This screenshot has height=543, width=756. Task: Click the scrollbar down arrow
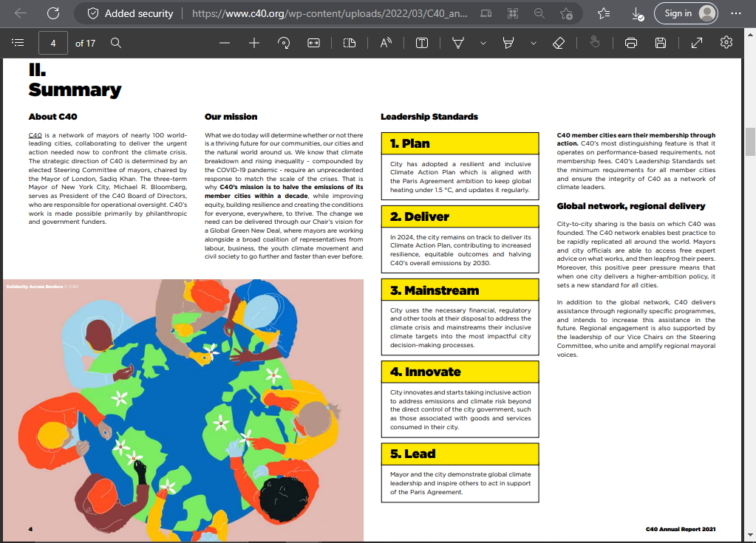(750, 536)
